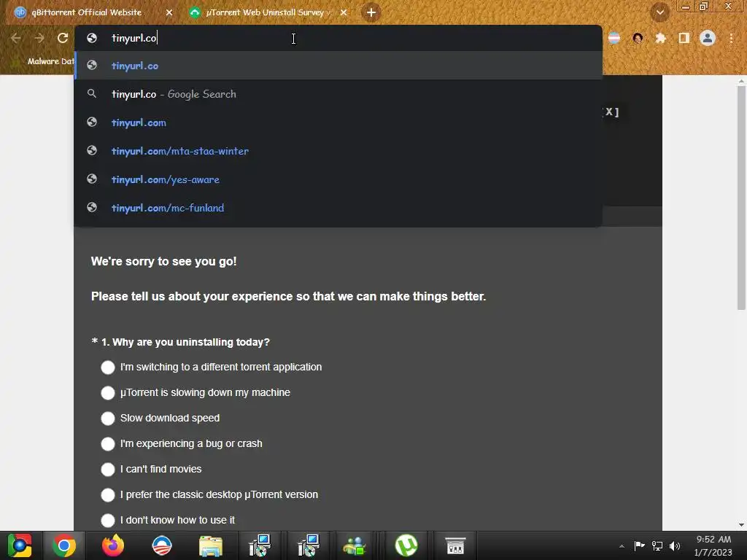The height and width of the screenshot is (560, 747).
Task: Open tab search dropdown arrow
Action: [659, 12]
